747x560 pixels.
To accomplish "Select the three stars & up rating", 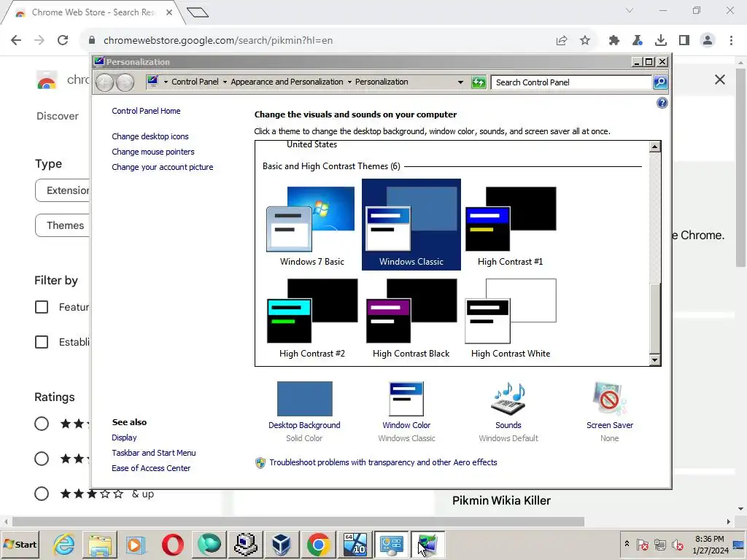I will [42, 494].
